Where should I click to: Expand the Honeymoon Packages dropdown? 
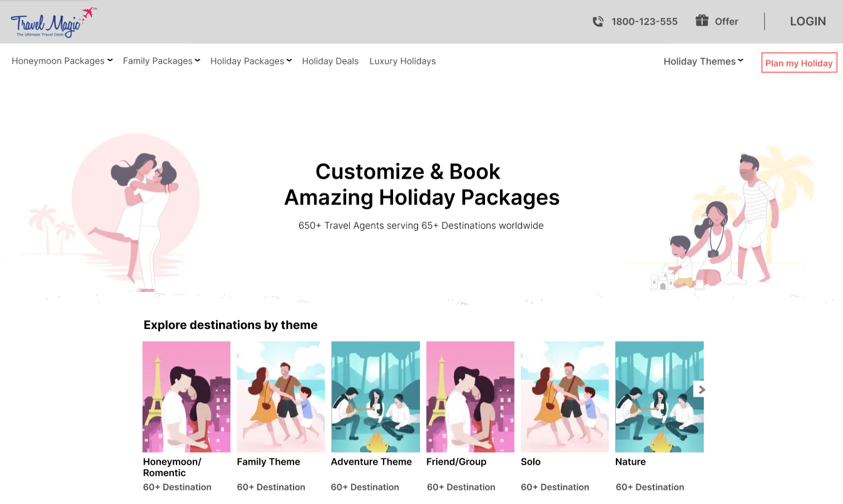pyautogui.click(x=61, y=61)
